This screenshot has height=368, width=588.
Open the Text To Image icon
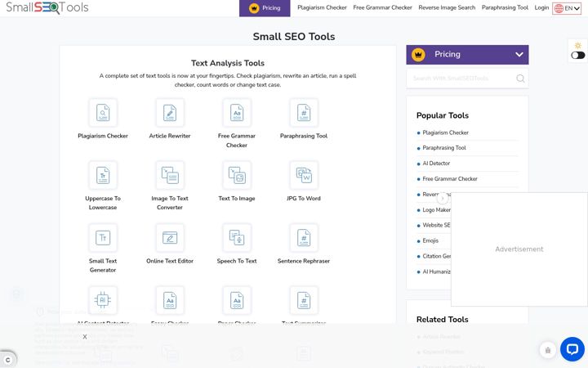pyautogui.click(x=237, y=175)
